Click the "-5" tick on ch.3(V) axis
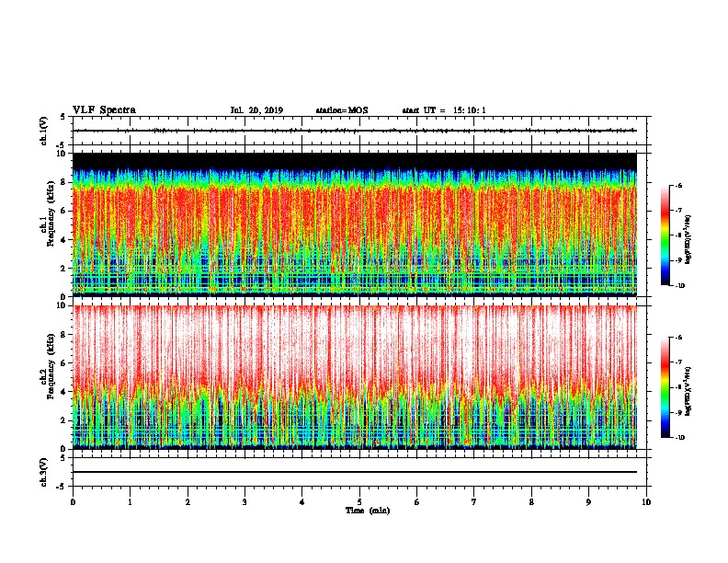The height and width of the screenshot is (563, 728). pyautogui.click(x=61, y=487)
